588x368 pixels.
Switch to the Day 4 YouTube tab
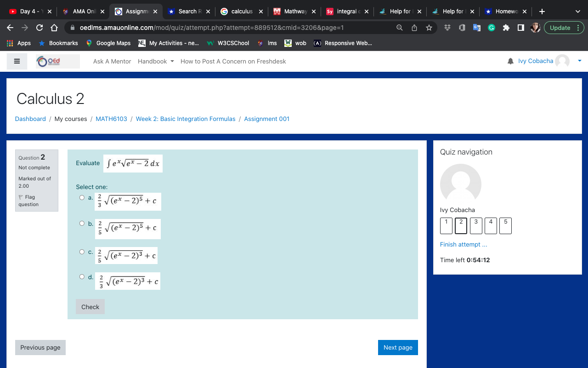point(30,11)
